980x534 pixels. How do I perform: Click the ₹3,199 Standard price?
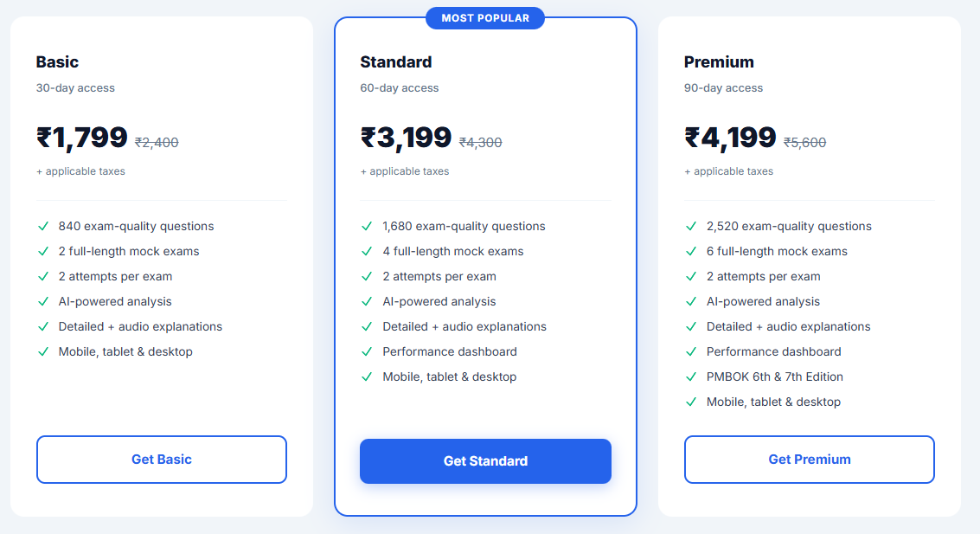406,138
